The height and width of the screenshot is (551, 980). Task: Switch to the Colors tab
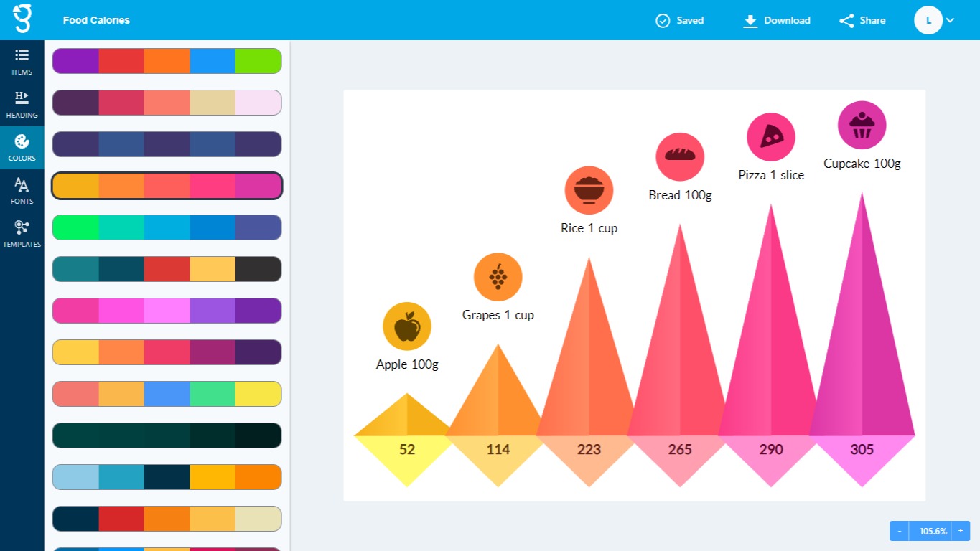tap(22, 148)
